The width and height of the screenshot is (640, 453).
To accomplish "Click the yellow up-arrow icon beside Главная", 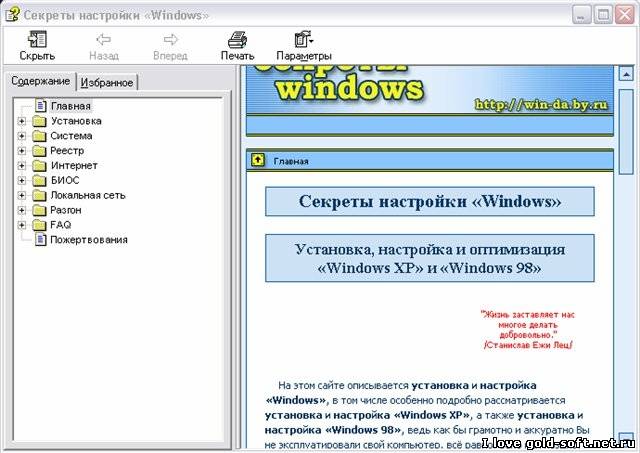I will [x=258, y=160].
